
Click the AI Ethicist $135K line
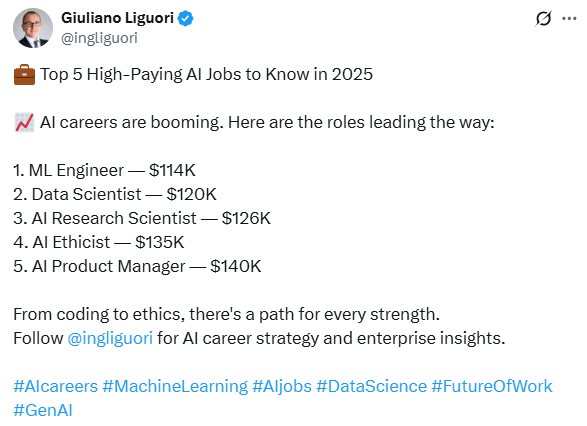coord(99,243)
